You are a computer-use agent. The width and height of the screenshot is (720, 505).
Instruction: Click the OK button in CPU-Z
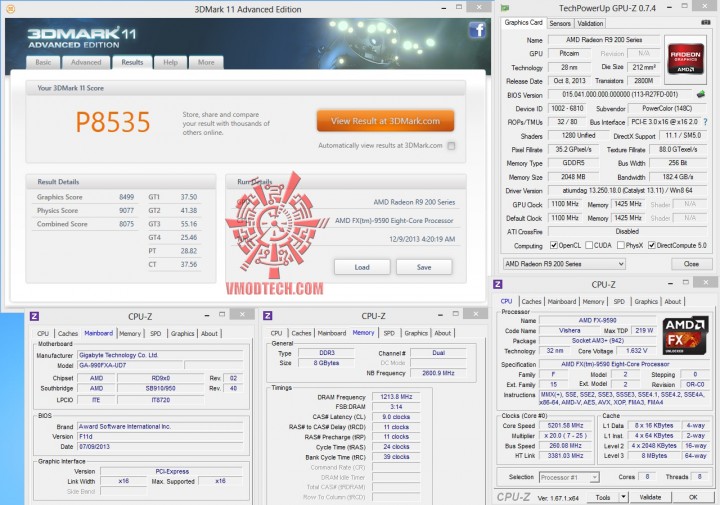pos(693,497)
